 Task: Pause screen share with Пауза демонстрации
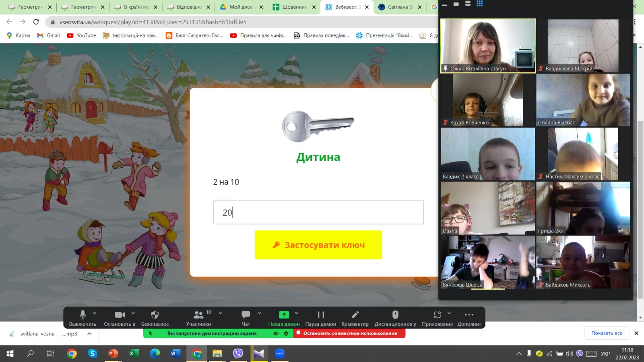pos(320,315)
